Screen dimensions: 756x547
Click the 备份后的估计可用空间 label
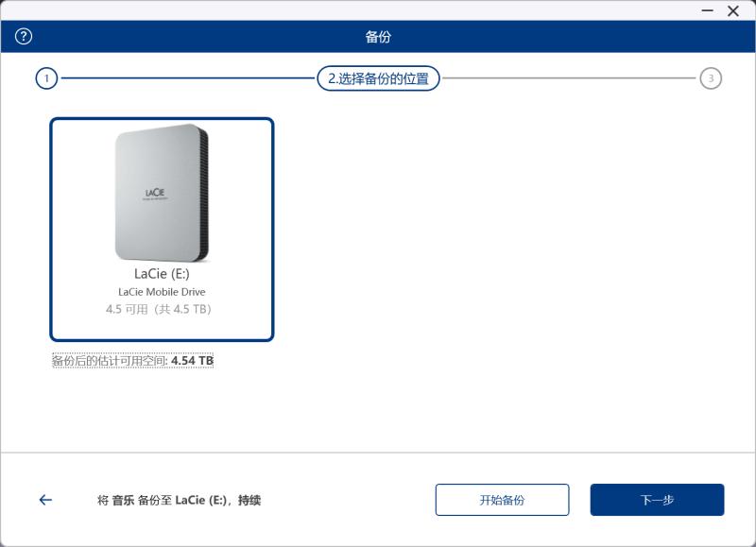111,361
